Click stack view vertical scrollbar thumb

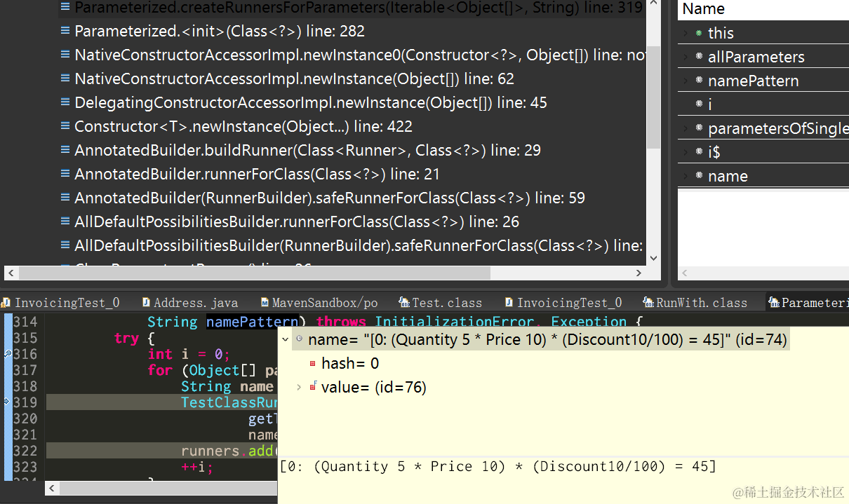pyautogui.click(x=653, y=98)
